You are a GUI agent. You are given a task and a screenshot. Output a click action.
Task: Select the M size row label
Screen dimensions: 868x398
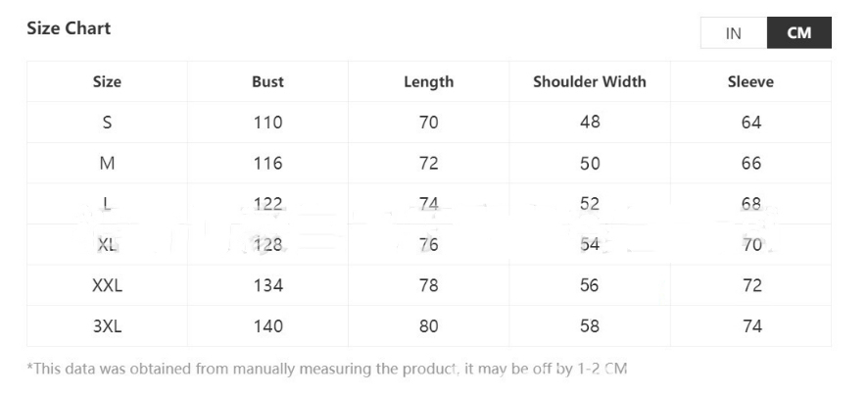pyautogui.click(x=107, y=164)
